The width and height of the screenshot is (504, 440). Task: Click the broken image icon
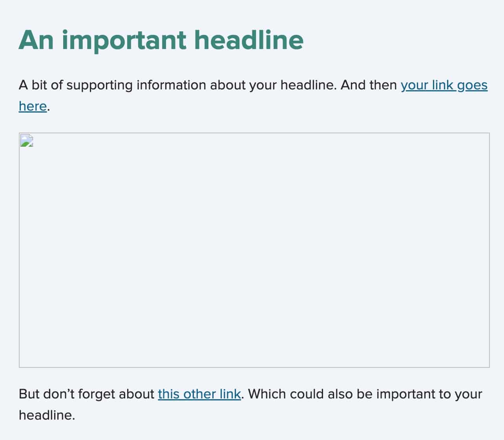pyautogui.click(x=27, y=140)
